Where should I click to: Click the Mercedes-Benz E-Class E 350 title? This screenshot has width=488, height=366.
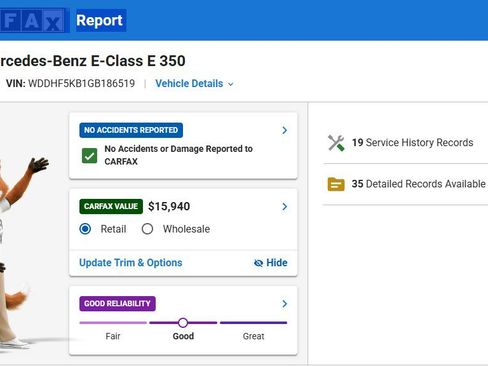coord(93,61)
